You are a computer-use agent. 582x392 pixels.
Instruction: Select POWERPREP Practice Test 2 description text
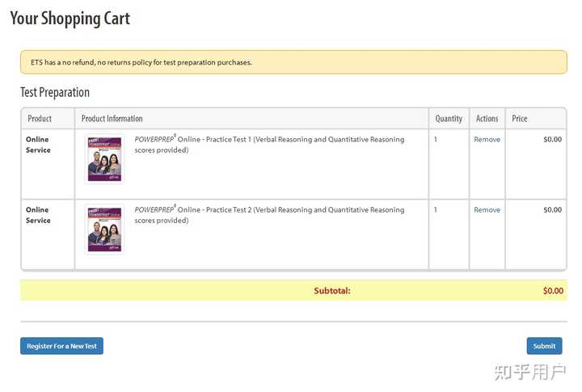[269, 215]
